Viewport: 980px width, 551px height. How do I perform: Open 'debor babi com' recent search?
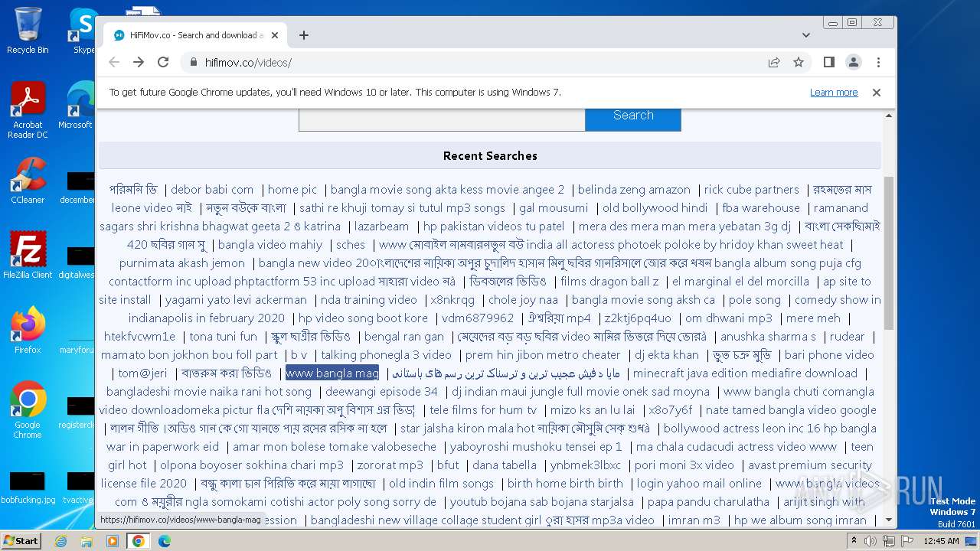(x=212, y=190)
